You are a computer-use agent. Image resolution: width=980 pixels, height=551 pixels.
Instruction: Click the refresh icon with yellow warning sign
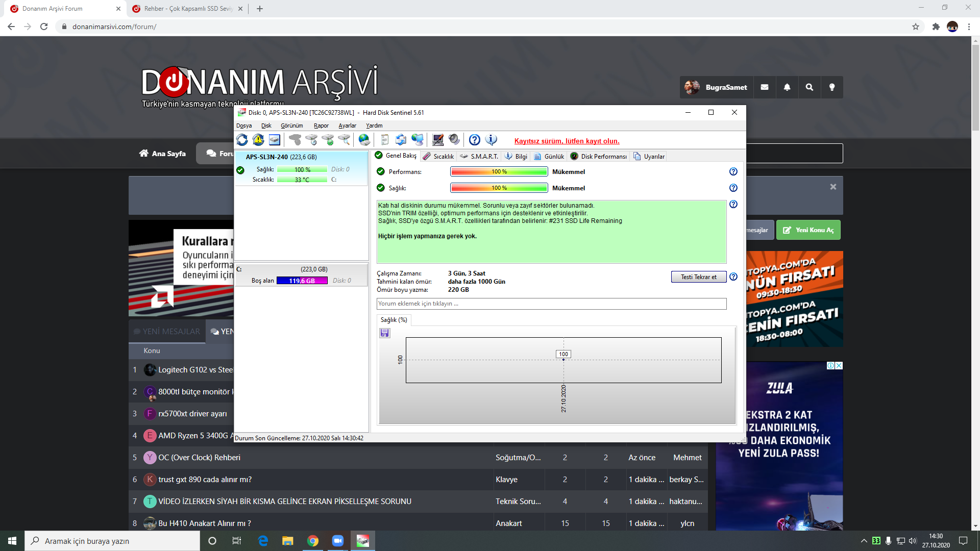[x=258, y=140]
